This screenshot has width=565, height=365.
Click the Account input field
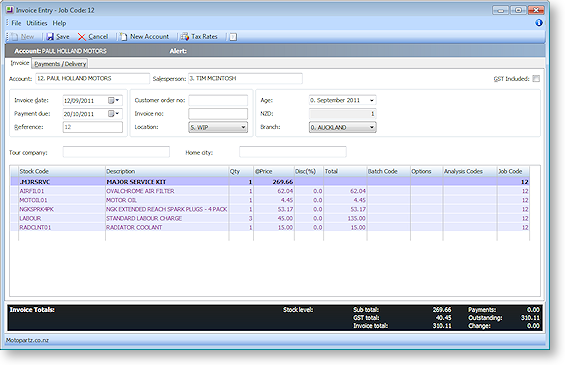(92, 79)
